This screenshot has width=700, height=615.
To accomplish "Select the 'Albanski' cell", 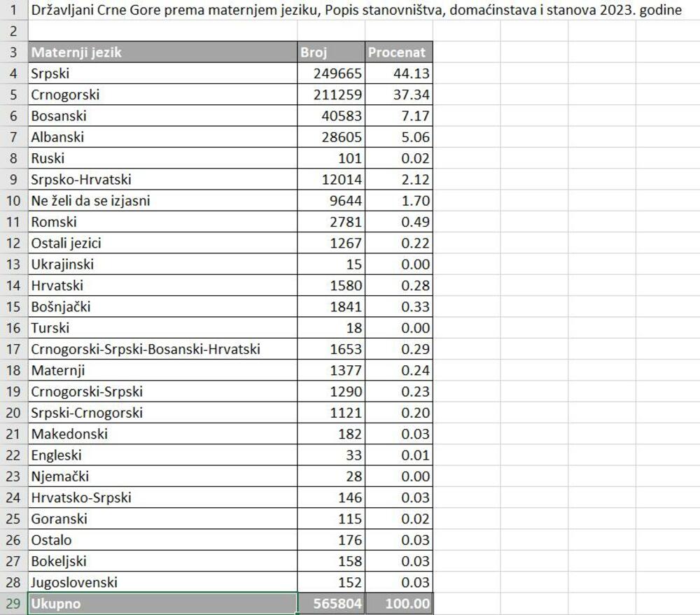I will click(x=161, y=137).
